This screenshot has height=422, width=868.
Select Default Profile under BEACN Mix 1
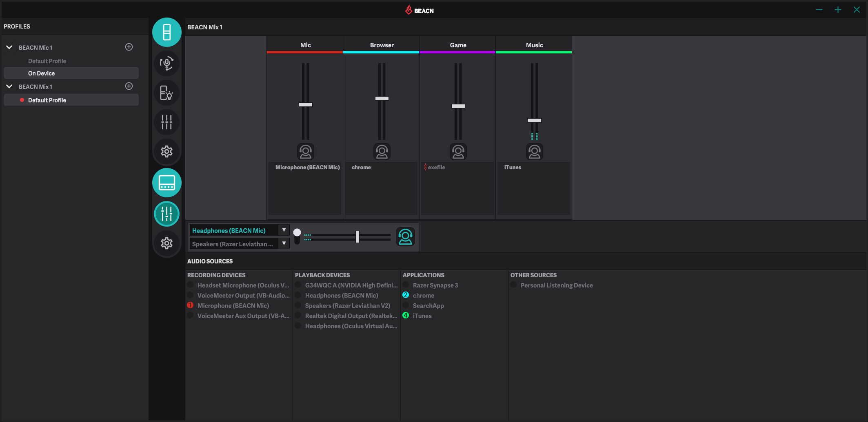71,100
